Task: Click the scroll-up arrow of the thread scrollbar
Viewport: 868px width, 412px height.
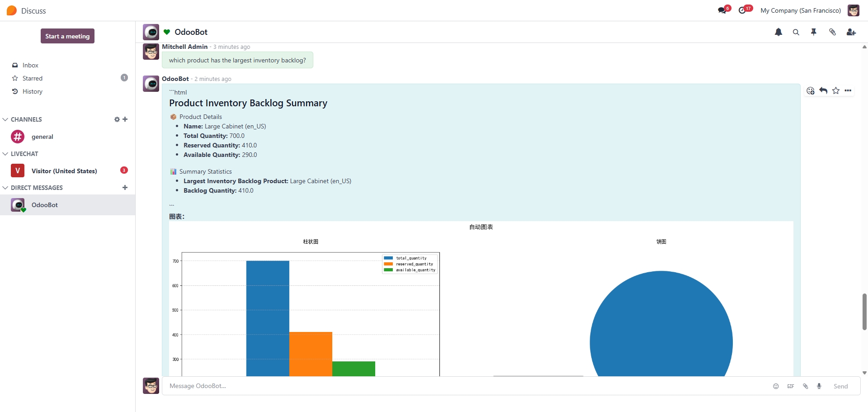Action: point(864,47)
